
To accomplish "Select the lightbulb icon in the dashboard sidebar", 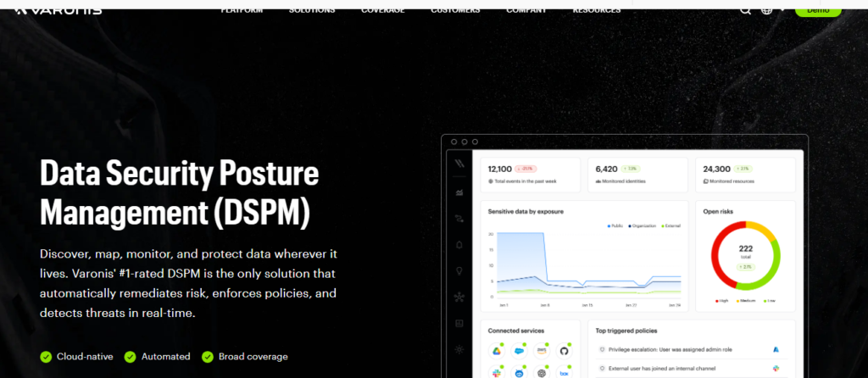I will 459,271.
